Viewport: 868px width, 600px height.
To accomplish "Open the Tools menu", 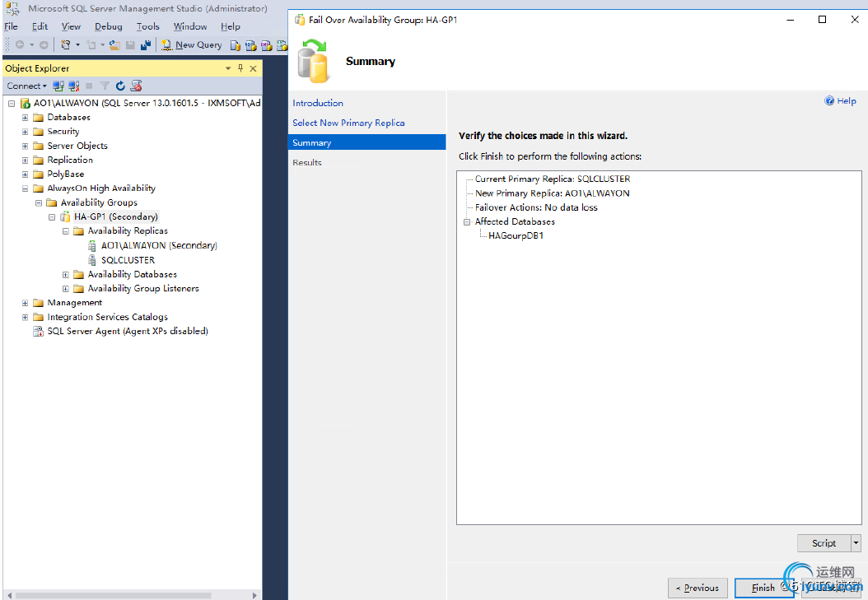I will (x=147, y=26).
